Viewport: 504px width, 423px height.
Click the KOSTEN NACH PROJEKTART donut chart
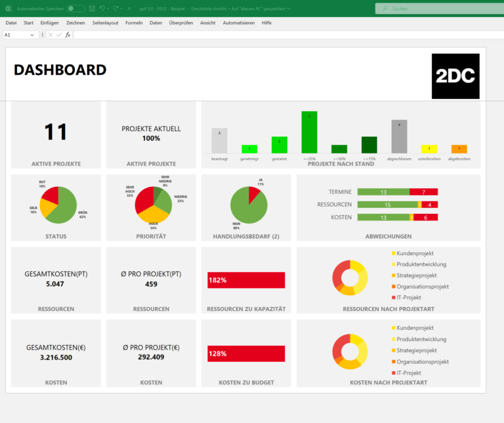pyautogui.click(x=350, y=352)
